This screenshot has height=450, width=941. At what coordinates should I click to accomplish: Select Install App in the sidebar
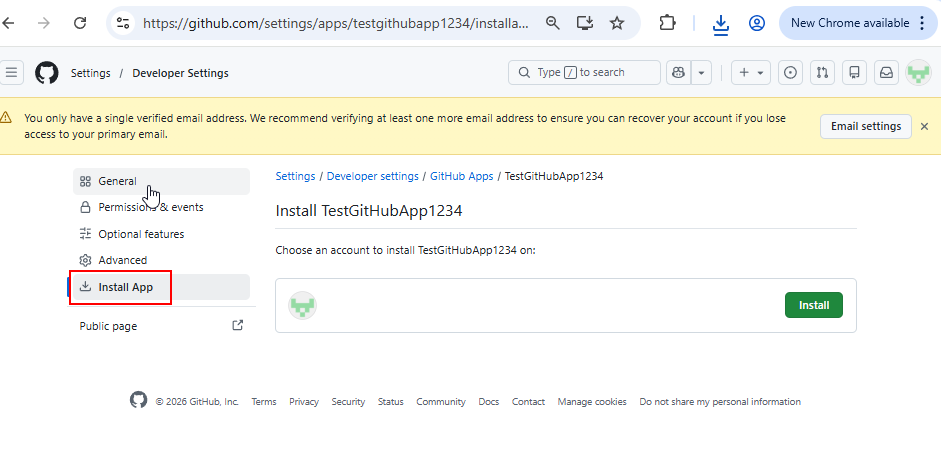pos(161,287)
